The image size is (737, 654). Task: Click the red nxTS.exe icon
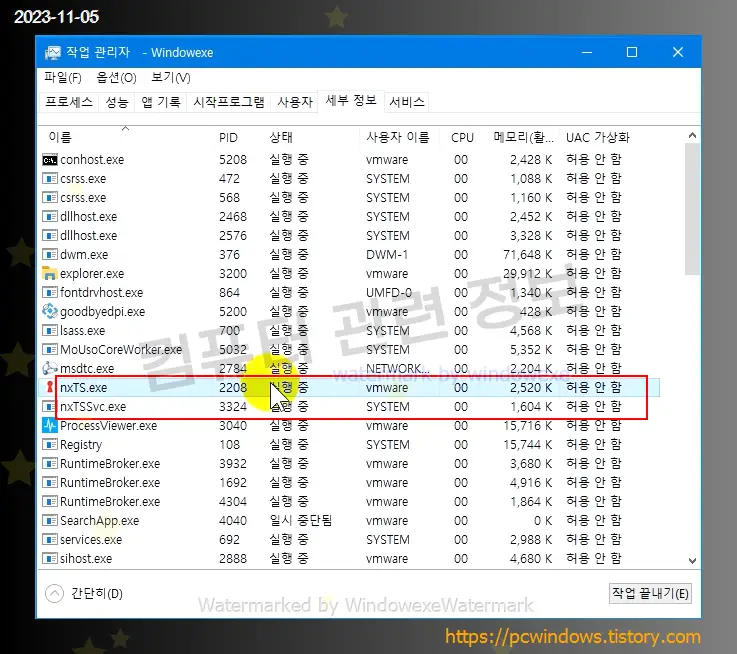50,387
